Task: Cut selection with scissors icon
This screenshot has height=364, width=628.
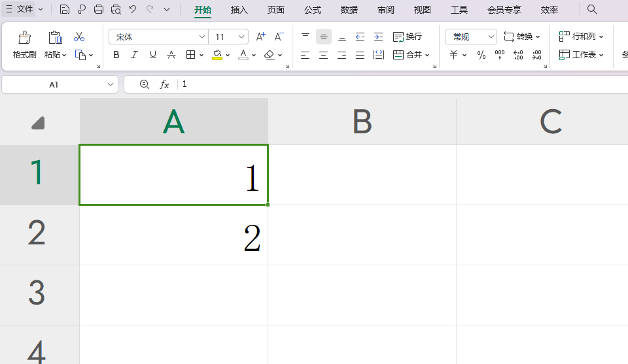Action: 79,37
